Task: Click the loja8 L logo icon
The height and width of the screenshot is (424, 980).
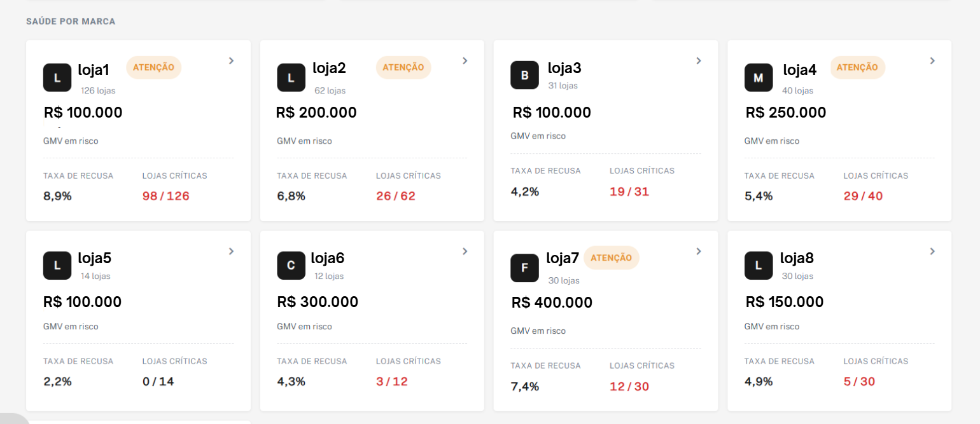Action: tap(759, 265)
